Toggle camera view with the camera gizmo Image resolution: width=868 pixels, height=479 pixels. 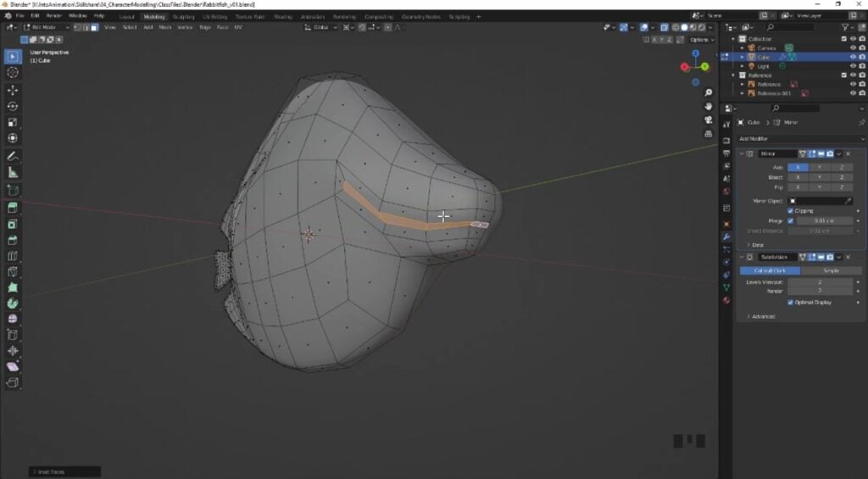click(x=709, y=120)
